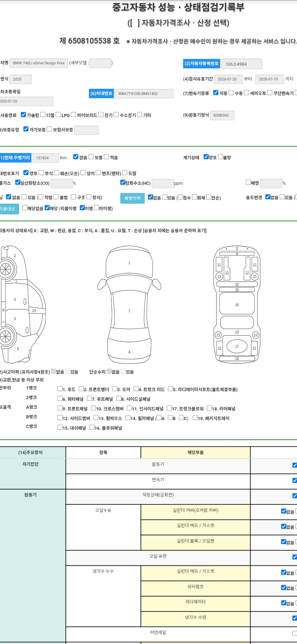Check the 9. 프론트패널 checkbox
The width and height of the screenshot is (297, 644).
click(60, 408)
